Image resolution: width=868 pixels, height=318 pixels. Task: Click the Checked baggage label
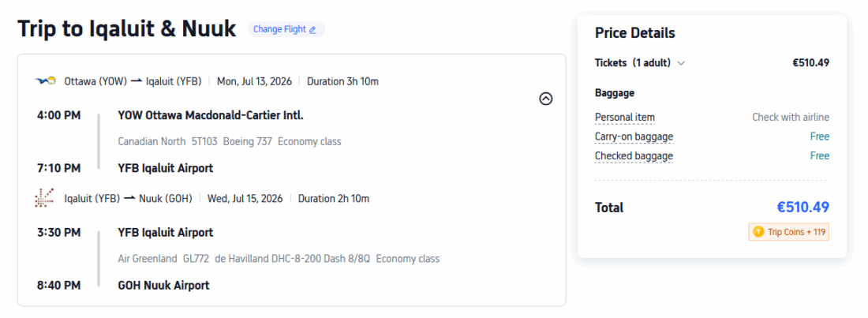point(634,155)
